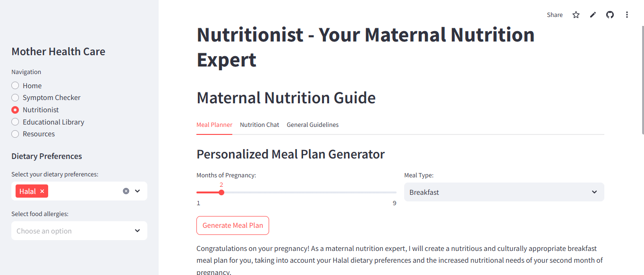
Task: Open the Meal Type Breakfast dropdown
Action: (x=504, y=192)
